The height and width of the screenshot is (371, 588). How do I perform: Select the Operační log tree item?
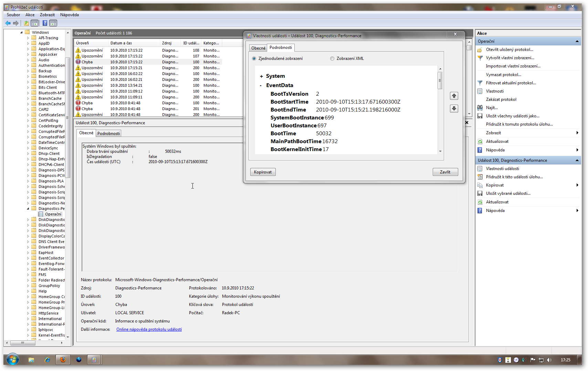53,214
